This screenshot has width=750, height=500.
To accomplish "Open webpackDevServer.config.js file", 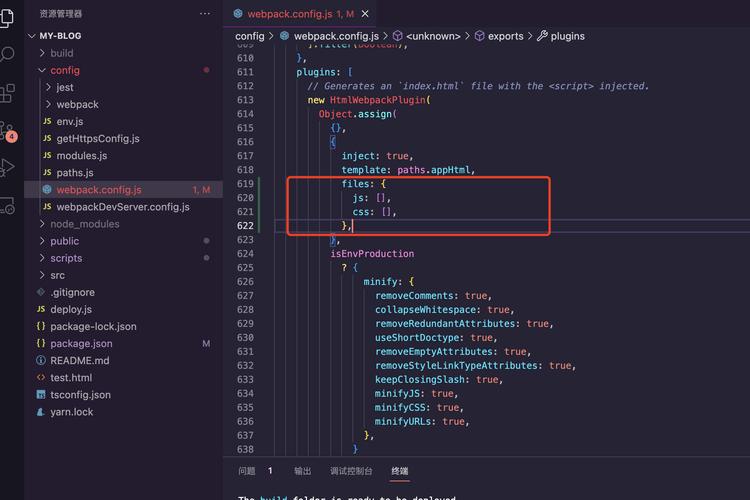I will coord(123,207).
